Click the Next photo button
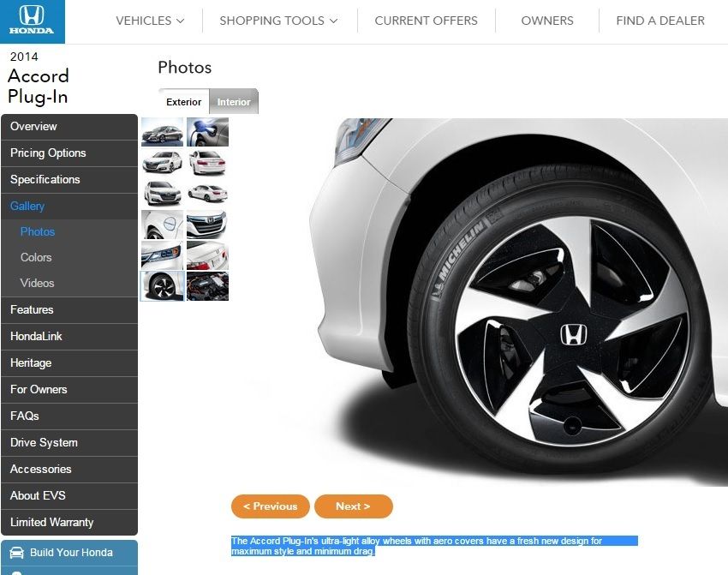 point(353,506)
